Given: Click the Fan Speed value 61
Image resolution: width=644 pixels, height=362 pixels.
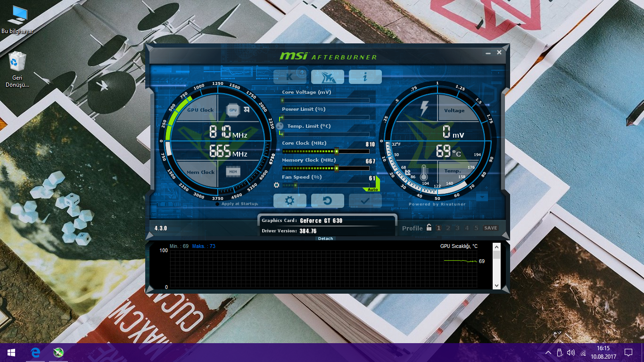Looking at the screenshot, I should pyautogui.click(x=372, y=178).
